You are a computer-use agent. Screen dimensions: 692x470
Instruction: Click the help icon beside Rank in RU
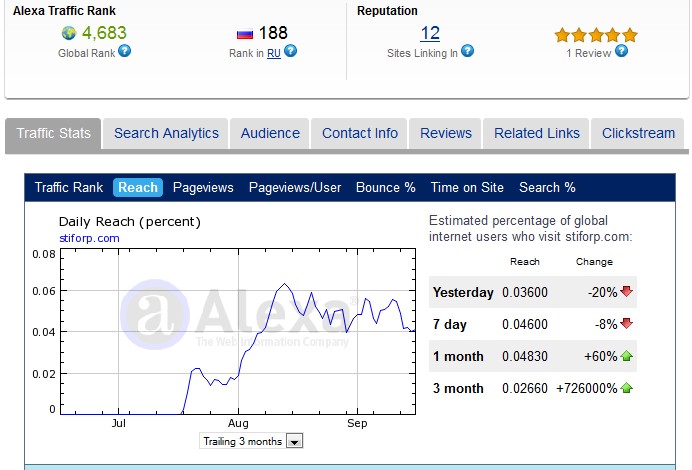[x=290, y=51]
